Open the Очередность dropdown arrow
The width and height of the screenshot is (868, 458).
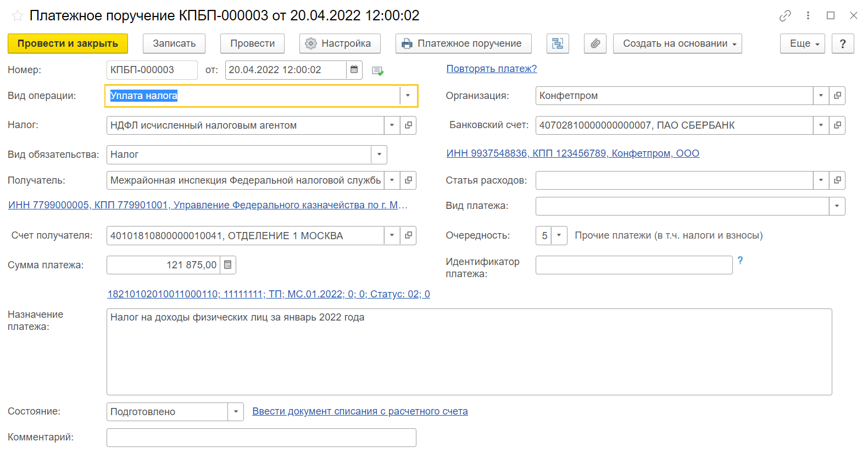click(x=559, y=235)
